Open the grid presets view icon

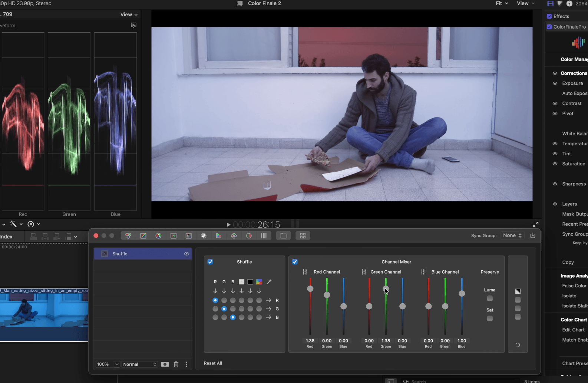tap(303, 236)
